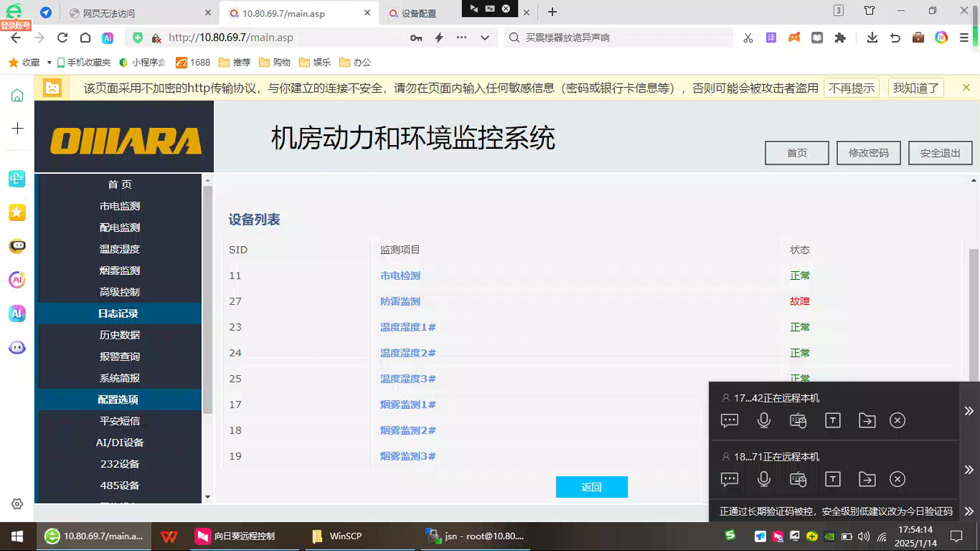The height and width of the screenshot is (551, 980).
Task: Open the Windows Start menu
Action: click(17, 536)
